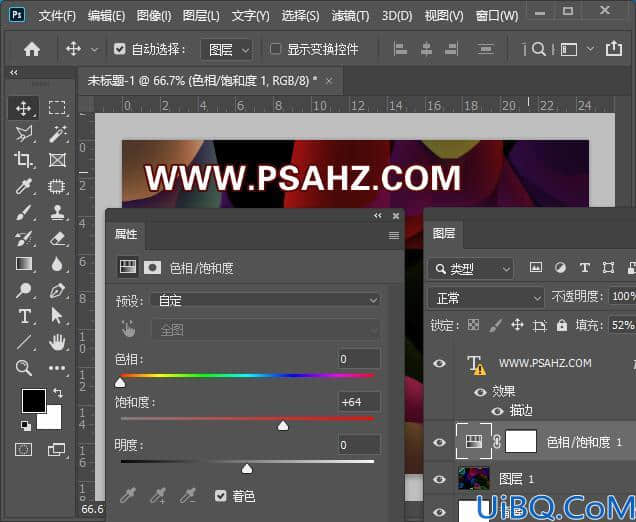Select the Move tool in toolbox
636x522 pixels.
point(24,108)
